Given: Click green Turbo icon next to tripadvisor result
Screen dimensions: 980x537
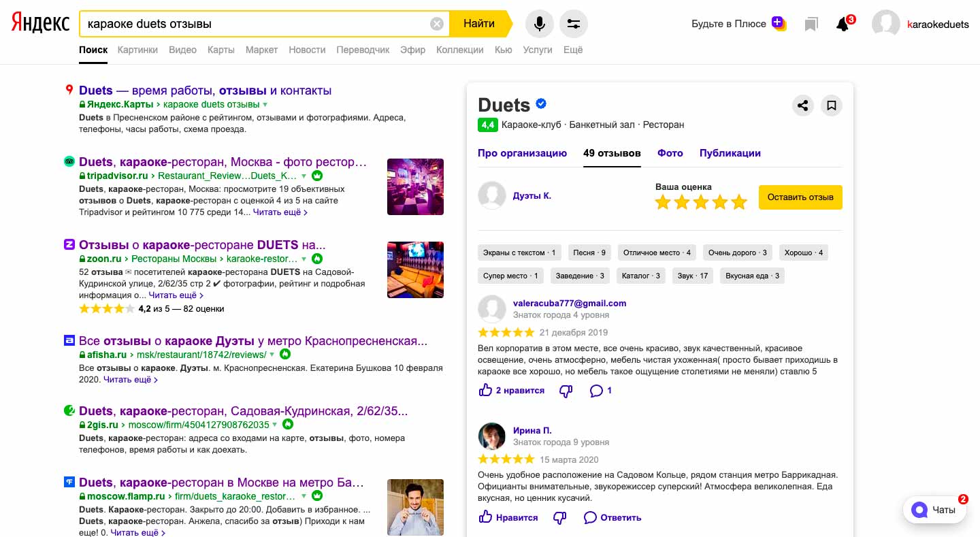Looking at the screenshot, I should (x=317, y=176).
